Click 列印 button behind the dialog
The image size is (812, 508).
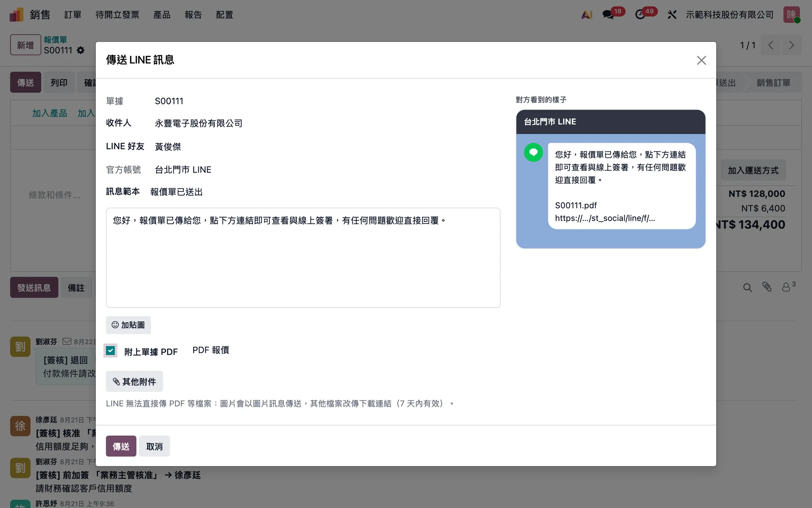(59, 83)
